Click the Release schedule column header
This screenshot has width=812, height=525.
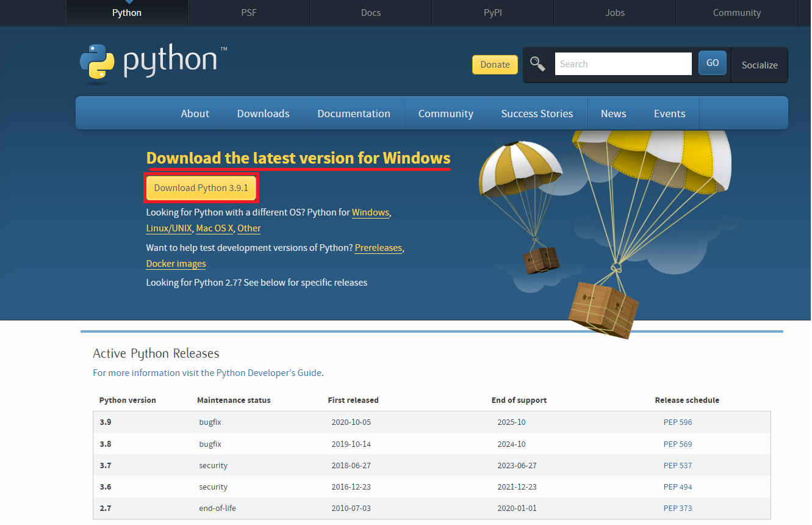click(687, 400)
